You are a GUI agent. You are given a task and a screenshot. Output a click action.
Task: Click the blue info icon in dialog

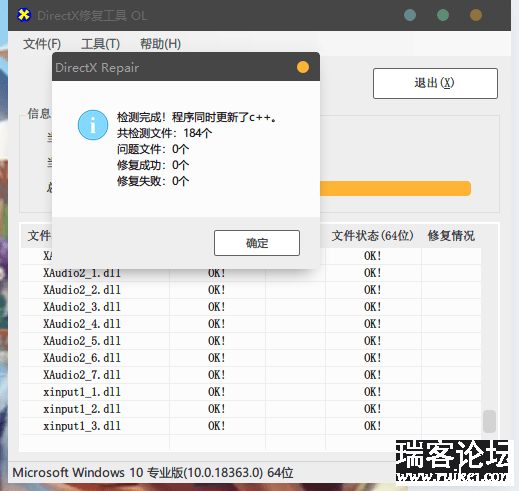(93, 125)
